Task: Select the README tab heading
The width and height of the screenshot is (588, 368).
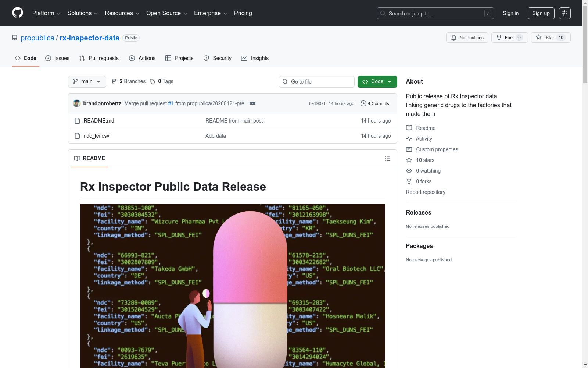Action: click(90, 158)
